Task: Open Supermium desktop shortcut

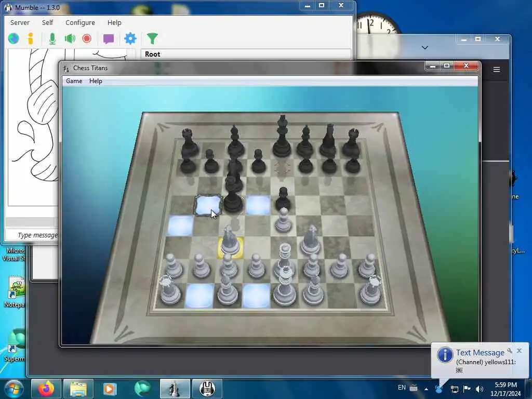Action: point(15,344)
